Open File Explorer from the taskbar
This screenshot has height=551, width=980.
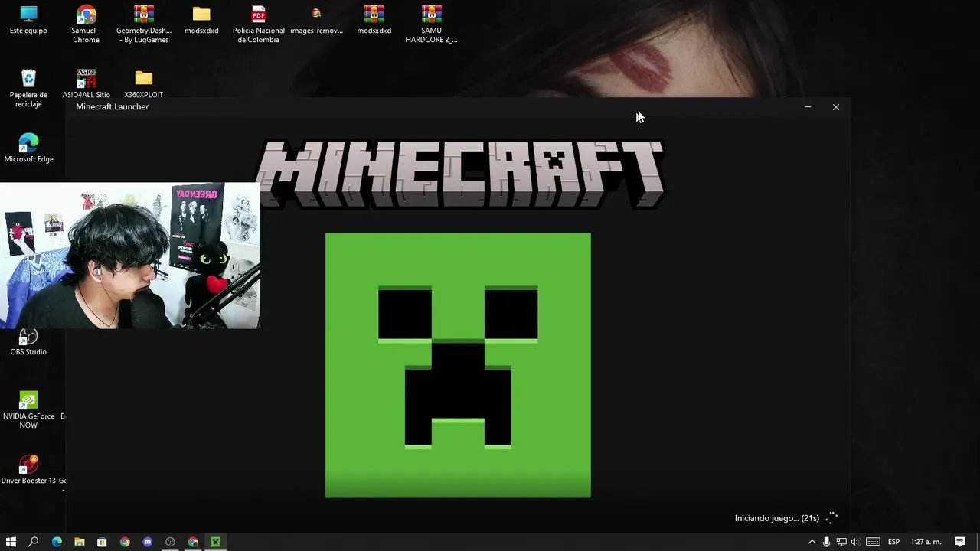point(80,542)
